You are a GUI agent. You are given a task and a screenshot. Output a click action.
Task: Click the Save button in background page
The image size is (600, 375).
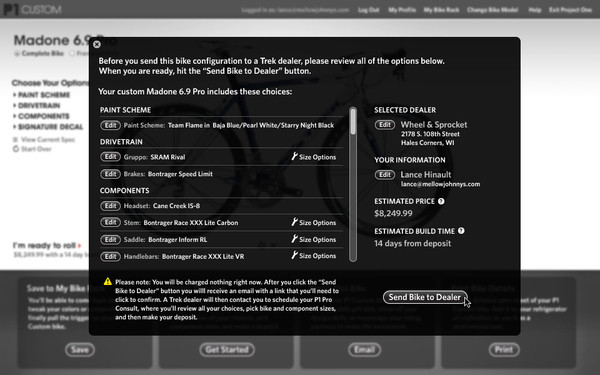(x=80, y=349)
